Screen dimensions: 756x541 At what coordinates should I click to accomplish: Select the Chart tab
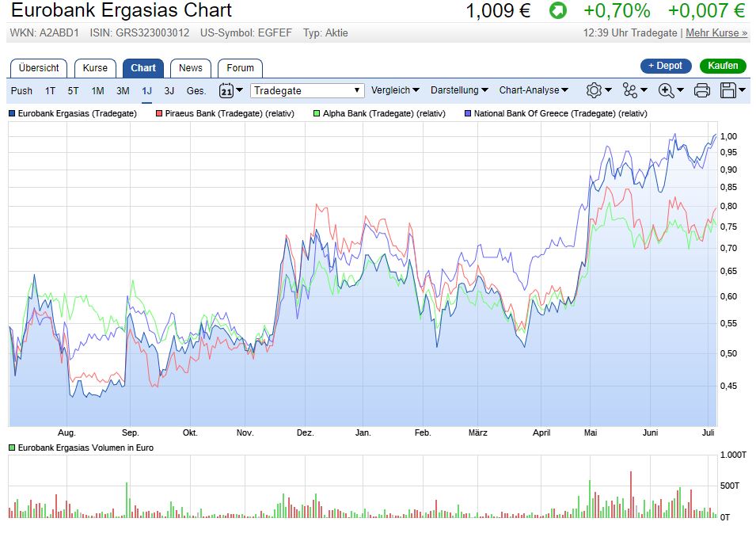(x=143, y=68)
